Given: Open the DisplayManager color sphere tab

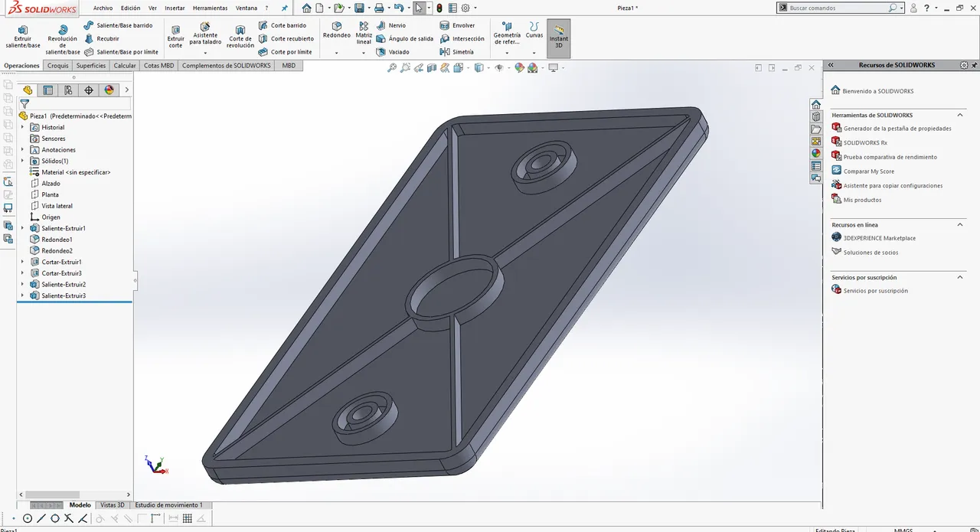Looking at the screenshot, I should [109, 90].
